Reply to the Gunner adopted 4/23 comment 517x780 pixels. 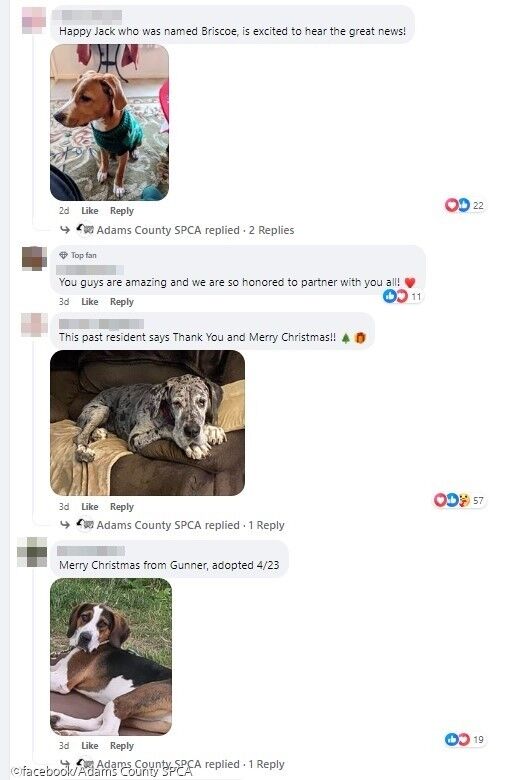point(122,746)
